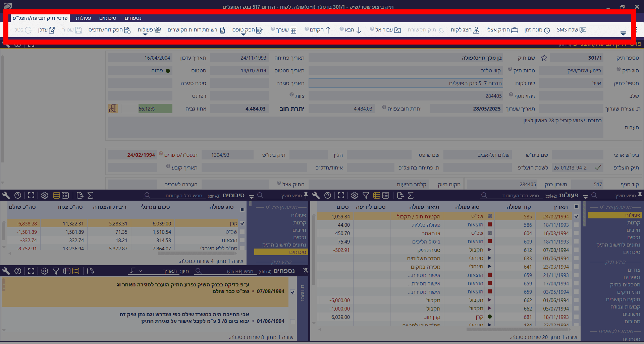The width and height of the screenshot is (644, 344).
Task: Open הצג לקוח client view
Action: [476, 30]
